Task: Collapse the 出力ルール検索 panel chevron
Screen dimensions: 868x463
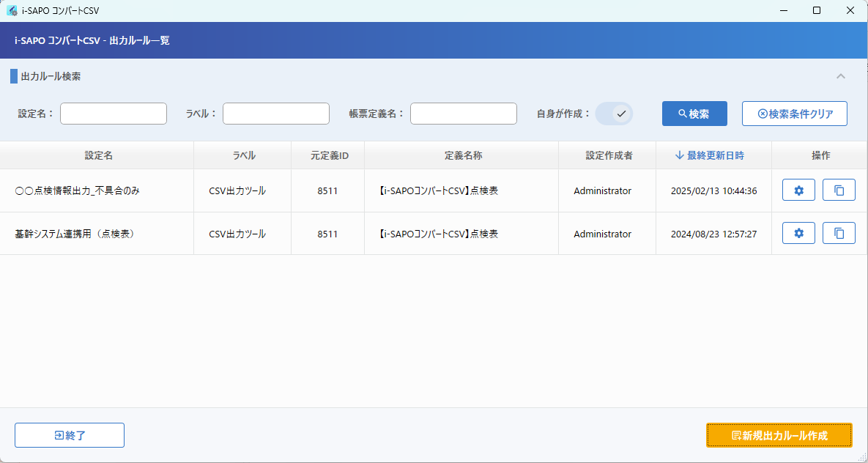Action: (840, 76)
